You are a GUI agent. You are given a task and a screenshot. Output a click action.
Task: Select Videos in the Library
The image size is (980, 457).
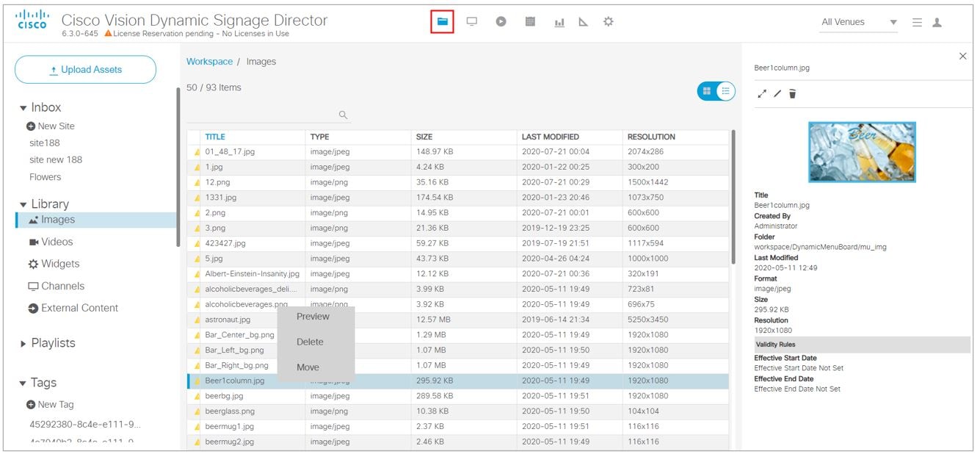51,242
